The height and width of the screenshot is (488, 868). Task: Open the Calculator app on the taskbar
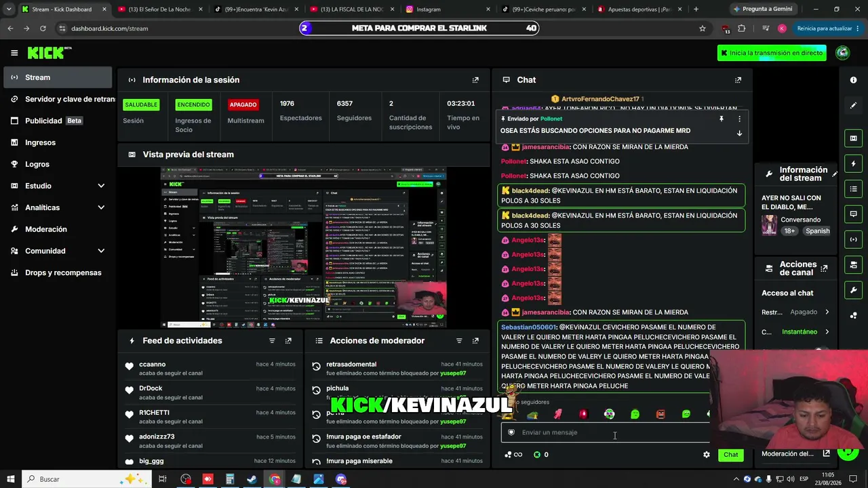click(230, 479)
